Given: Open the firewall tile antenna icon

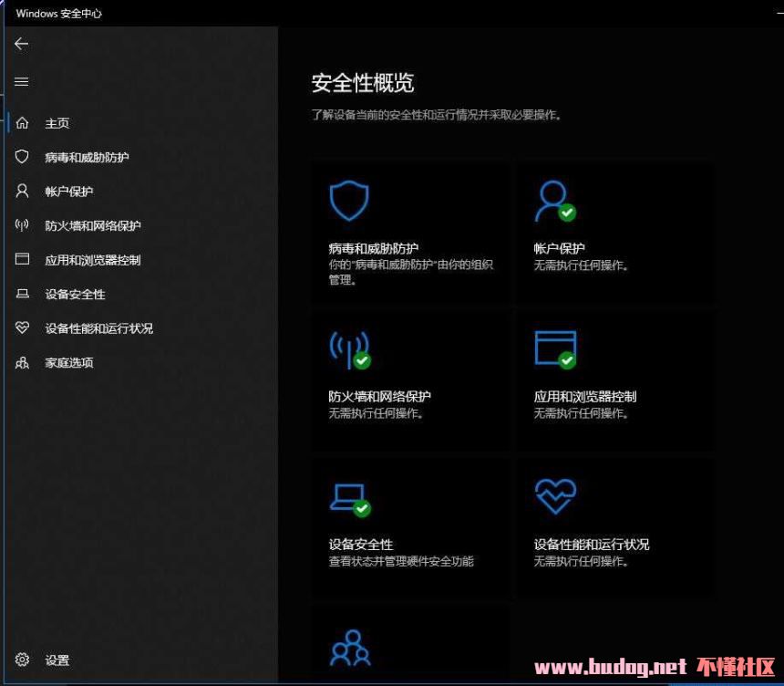Looking at the screenshot, I should point(350,350).
